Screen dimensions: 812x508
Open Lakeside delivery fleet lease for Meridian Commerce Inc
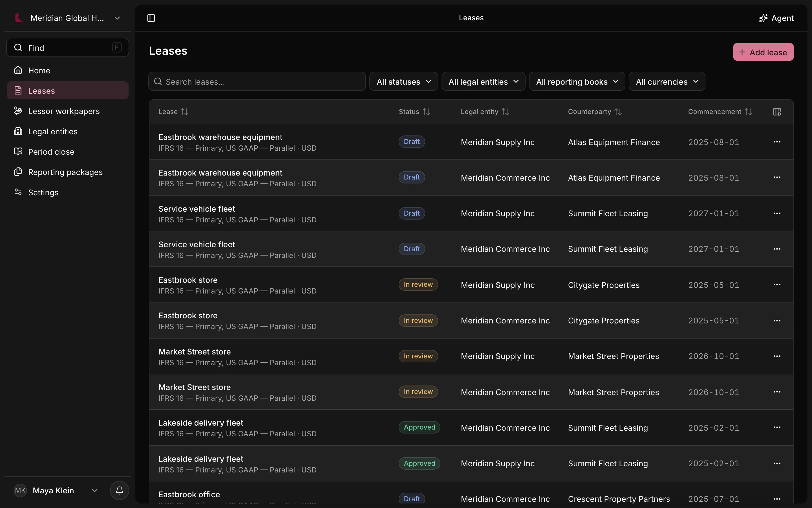201,423
